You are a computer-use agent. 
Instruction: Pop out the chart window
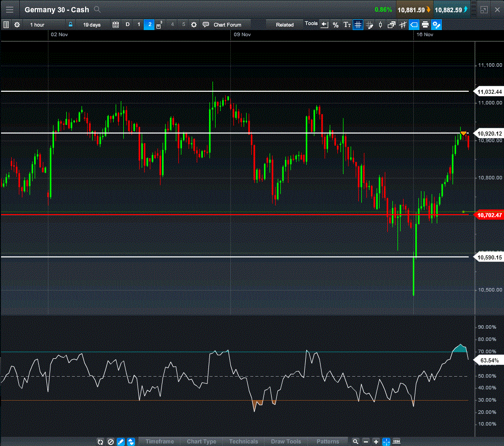point(484,10)
